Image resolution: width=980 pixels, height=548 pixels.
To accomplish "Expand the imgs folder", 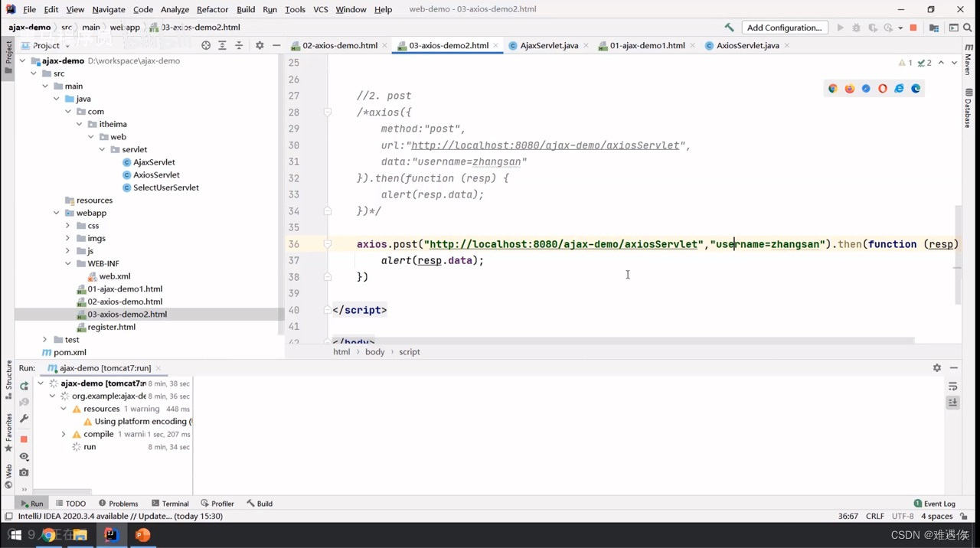I will (x=67, y=238).
